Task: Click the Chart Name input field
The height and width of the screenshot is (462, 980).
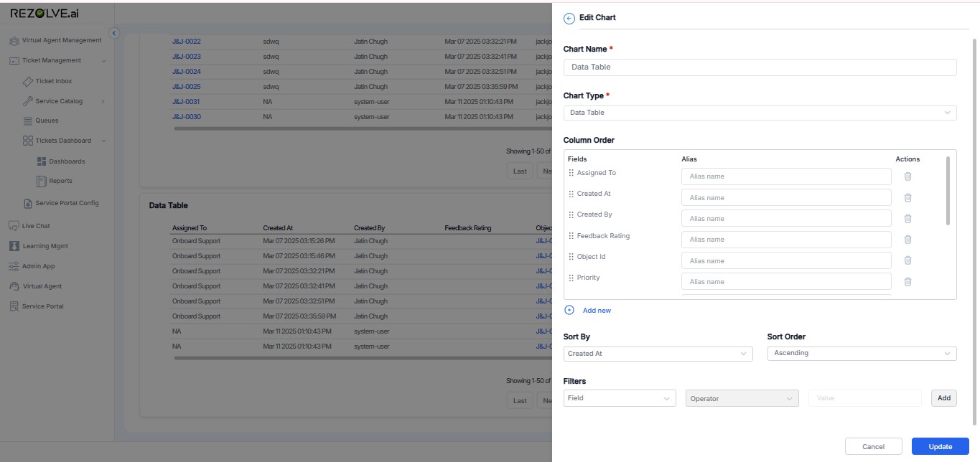Action: click(760, 67)
